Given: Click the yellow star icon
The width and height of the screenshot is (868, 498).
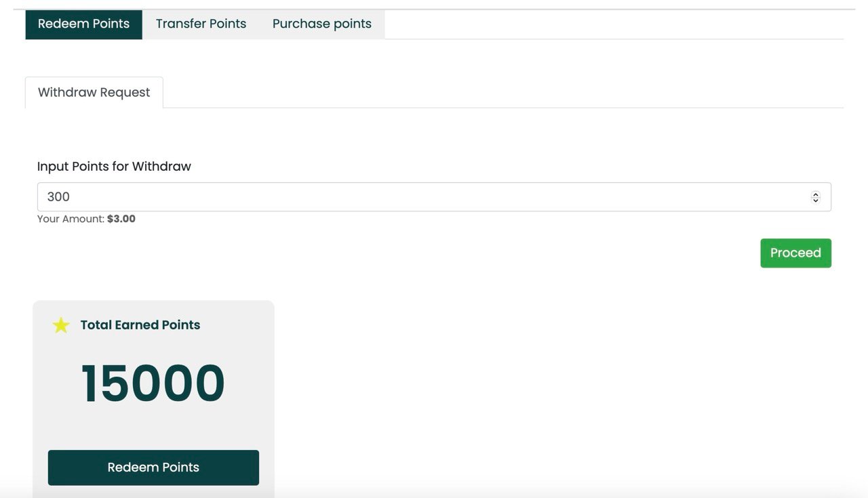Looking at the screenshot, I should 61,326.
